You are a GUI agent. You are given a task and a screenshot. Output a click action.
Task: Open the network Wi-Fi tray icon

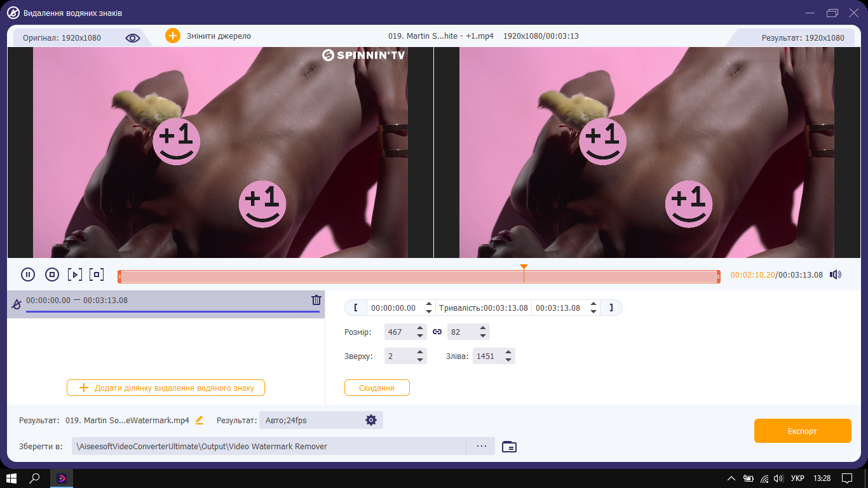[x=764, y=478]
